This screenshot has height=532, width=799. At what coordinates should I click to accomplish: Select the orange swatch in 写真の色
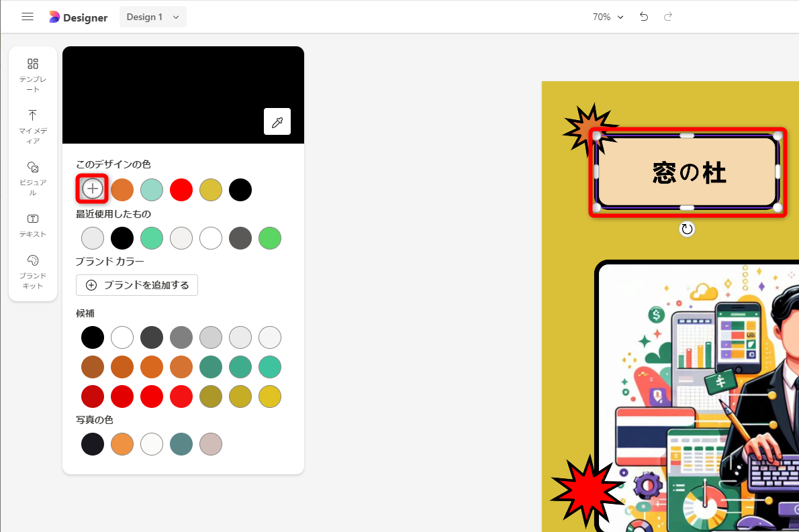tap(122, 444)
